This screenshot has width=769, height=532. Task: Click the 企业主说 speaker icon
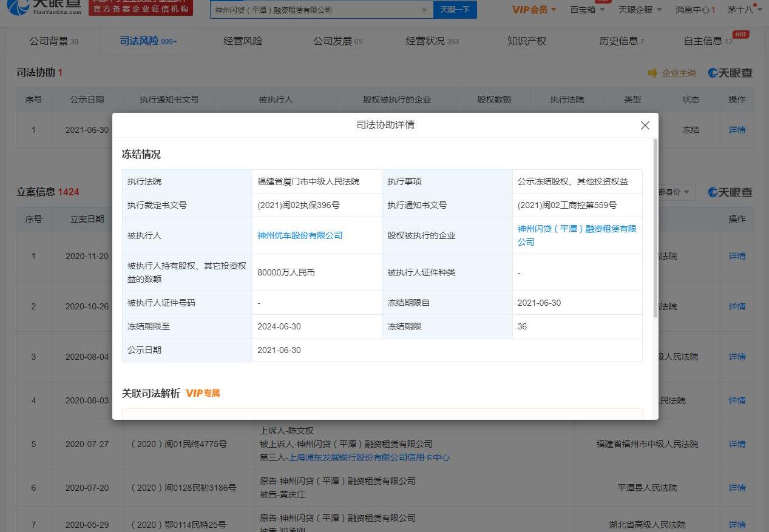coord(652,73)
